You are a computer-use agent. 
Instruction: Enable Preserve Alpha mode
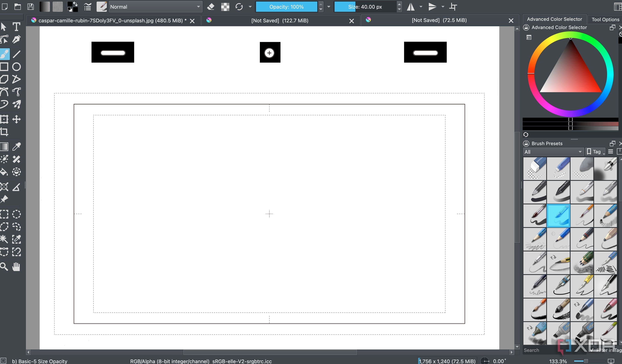click(225, 7)
